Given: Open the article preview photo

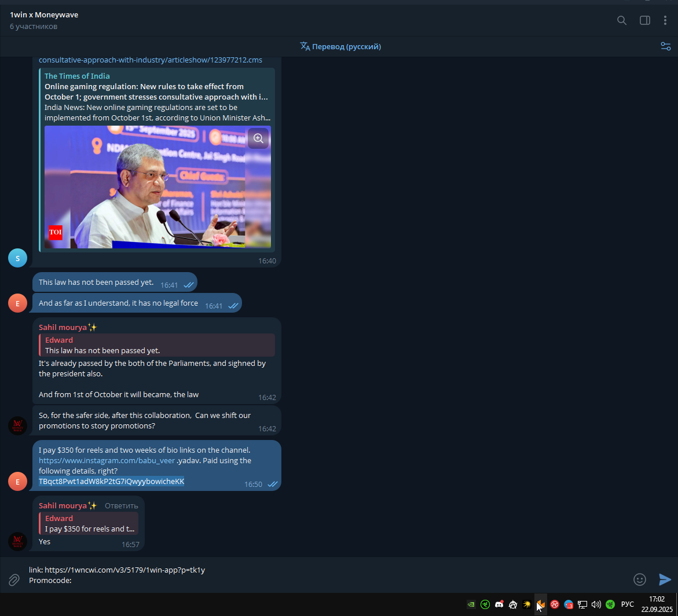Looking at the screenshot, I should click(157, 187).
